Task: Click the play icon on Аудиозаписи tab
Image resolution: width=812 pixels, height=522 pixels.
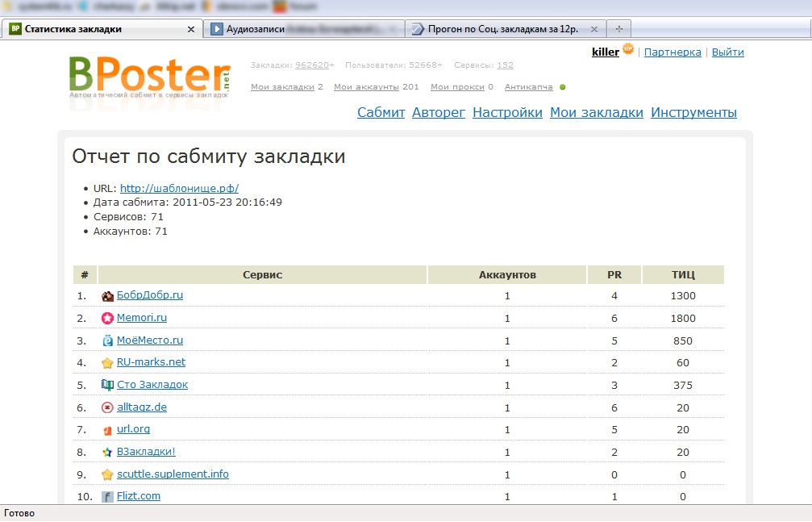Action: coord(216,29)
